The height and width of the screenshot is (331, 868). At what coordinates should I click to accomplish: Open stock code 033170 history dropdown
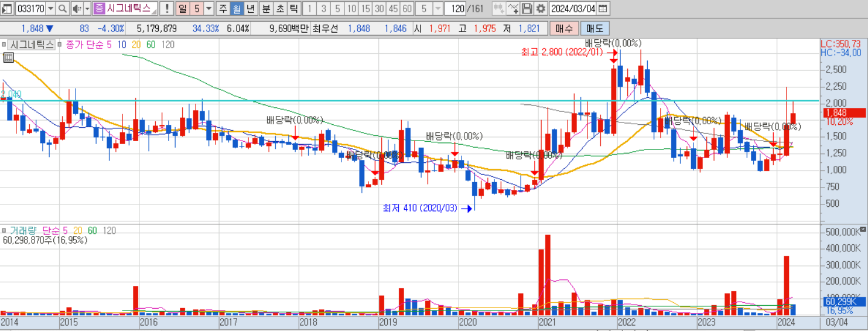50,8
